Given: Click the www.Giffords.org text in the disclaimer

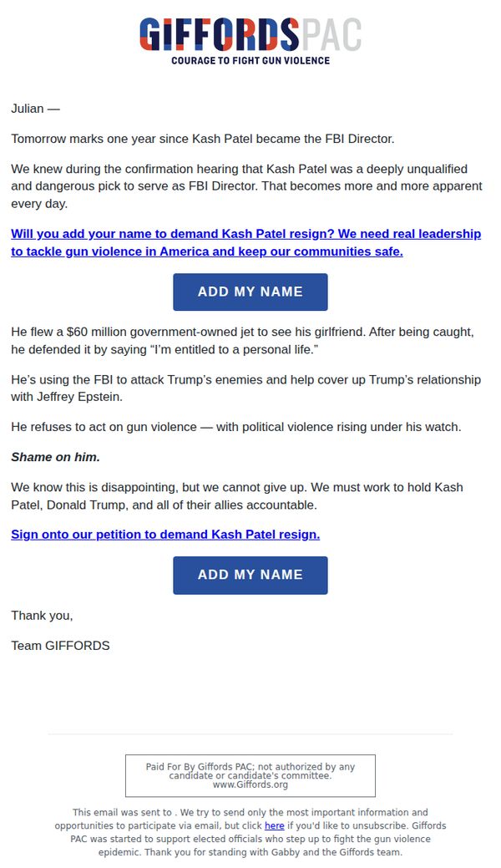Looking at the screenshot, I should coord(250,784).
